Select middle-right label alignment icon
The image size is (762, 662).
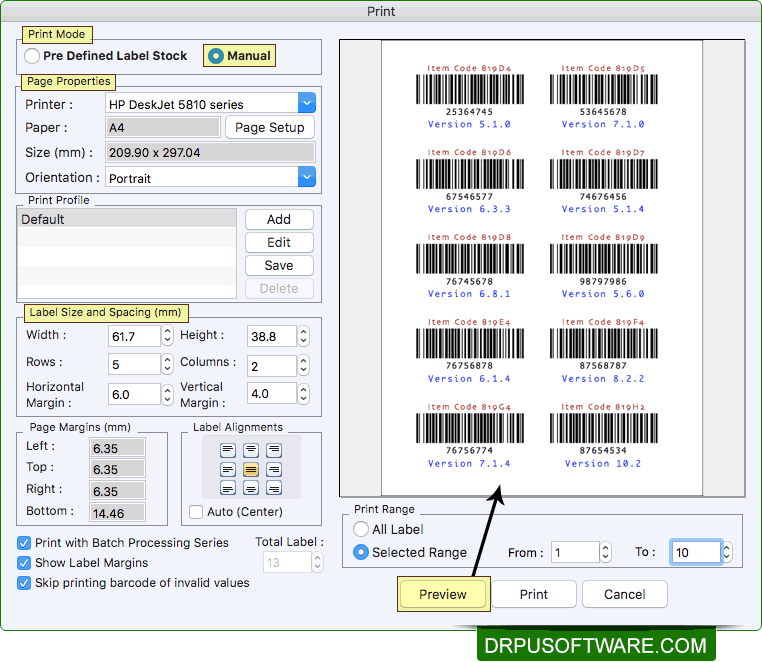pyautogui.click(x=274, y=469)
